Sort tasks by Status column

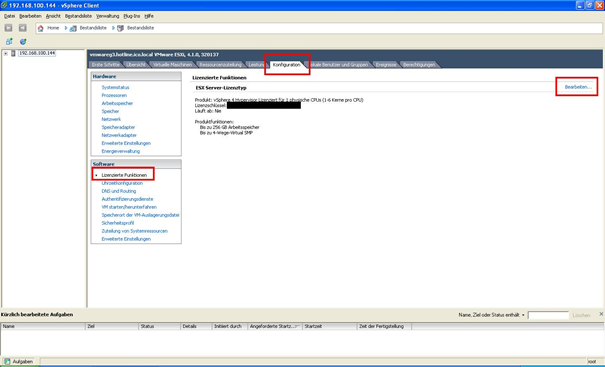(159, 326)
